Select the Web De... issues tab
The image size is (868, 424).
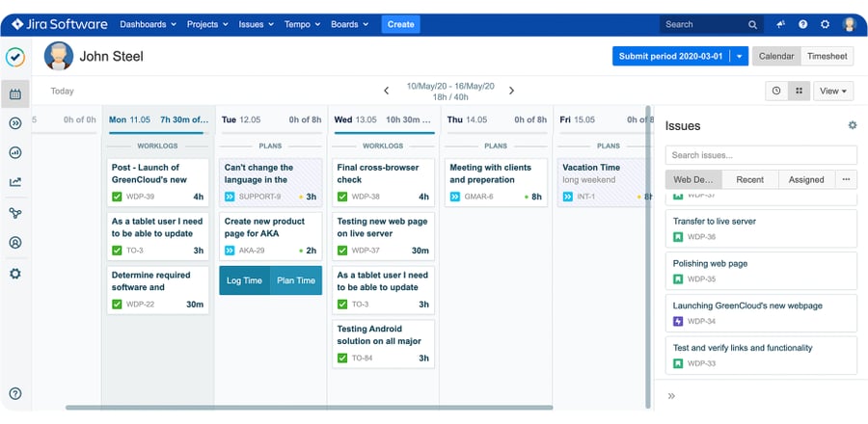pyautogui.click(x=693, y=179)
